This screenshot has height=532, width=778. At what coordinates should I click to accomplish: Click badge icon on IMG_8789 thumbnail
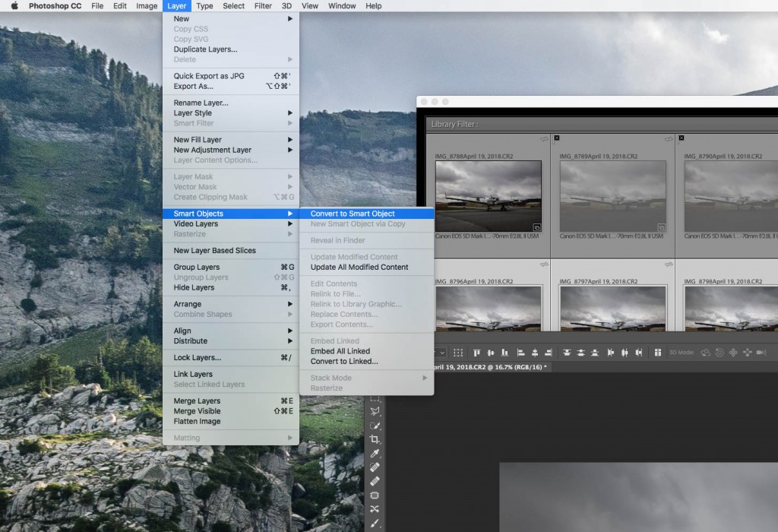pyautogui.click(x=662, y=227)
